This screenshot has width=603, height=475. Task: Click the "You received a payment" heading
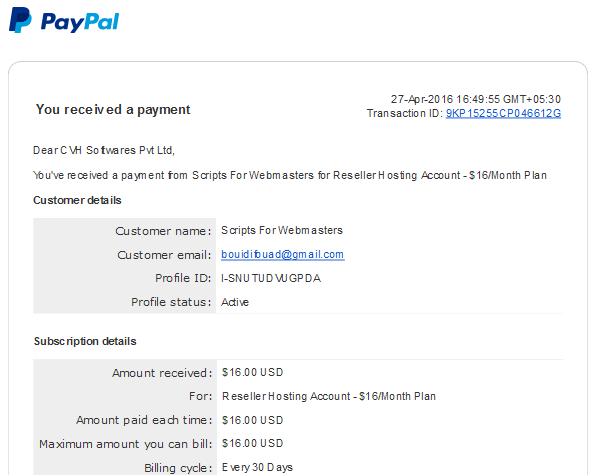[x=113, y=110]
